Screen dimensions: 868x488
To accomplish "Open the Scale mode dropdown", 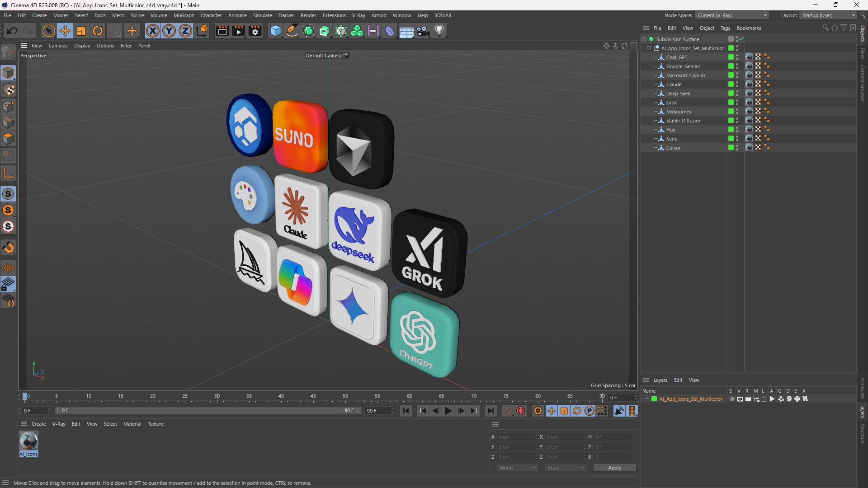I will pyautogui.click(x=566, y=468).
